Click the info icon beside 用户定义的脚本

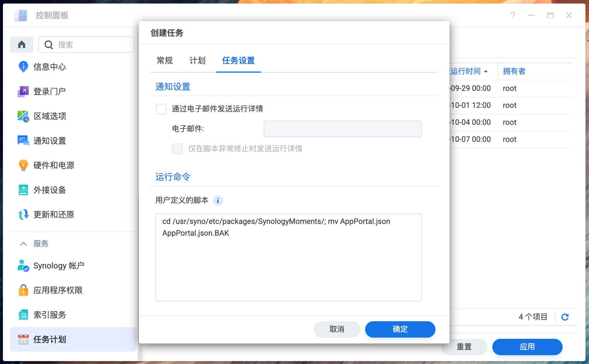click(x=218, y=200)
